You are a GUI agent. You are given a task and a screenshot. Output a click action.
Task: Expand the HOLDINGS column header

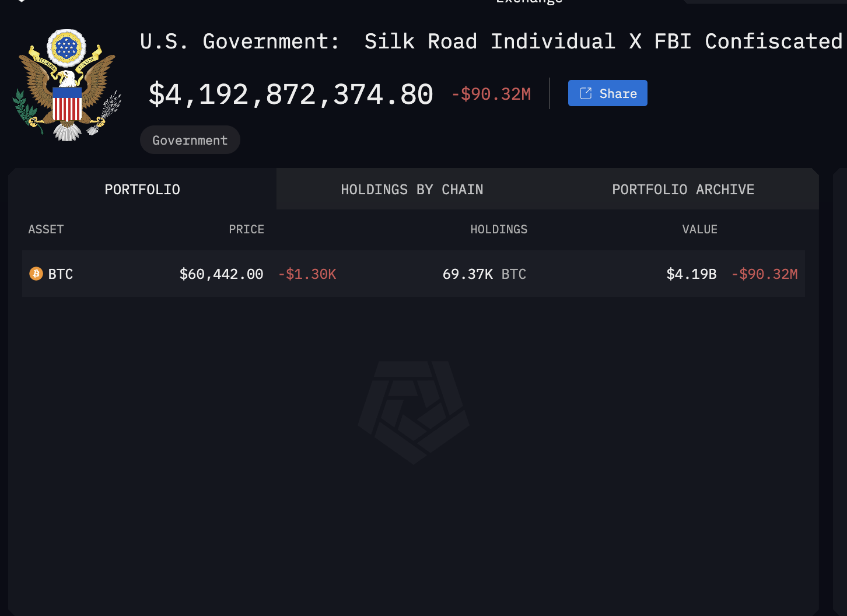coord(499,229)
